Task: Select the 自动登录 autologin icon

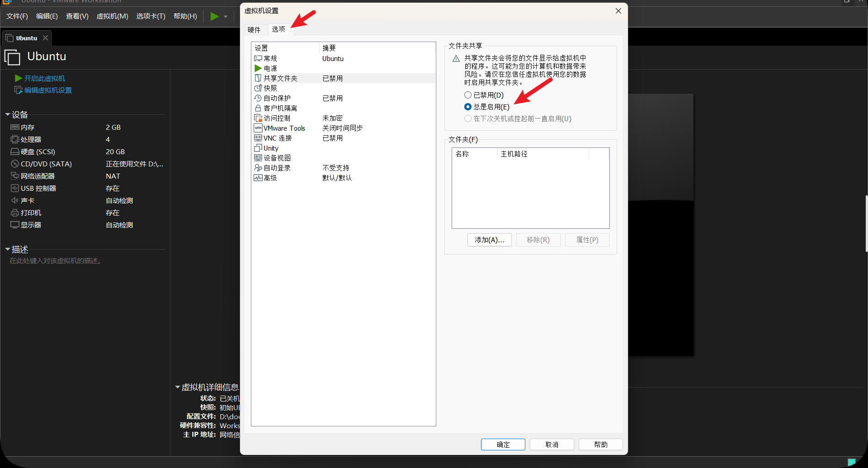Action: pyautogui.click(x=258, y=168)
